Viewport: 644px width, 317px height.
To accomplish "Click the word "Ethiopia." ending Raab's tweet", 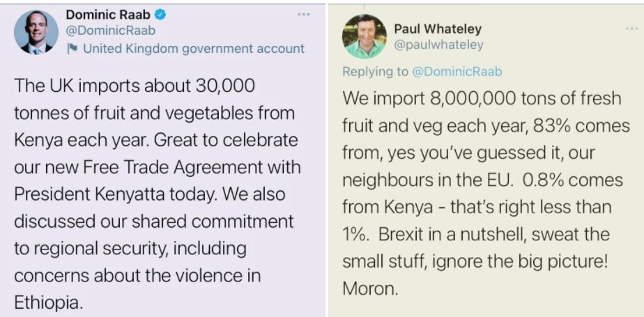I will click(x=48, y=303).
